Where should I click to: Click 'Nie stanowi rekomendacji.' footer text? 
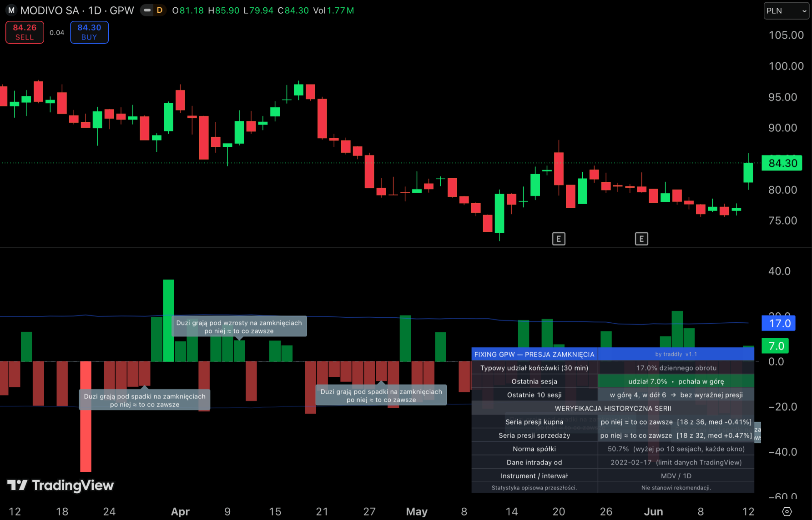point(676,488)
